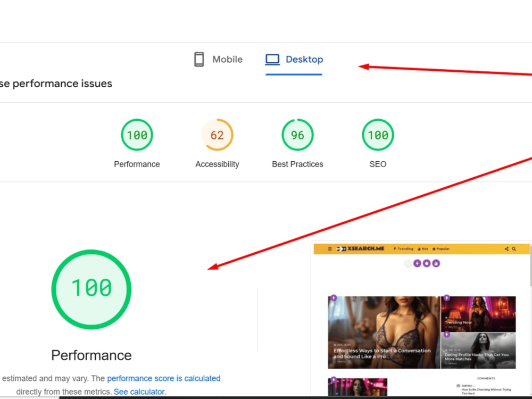
Task: Click the COMMENTS heading in preview
Action: [x=486, y=378]
